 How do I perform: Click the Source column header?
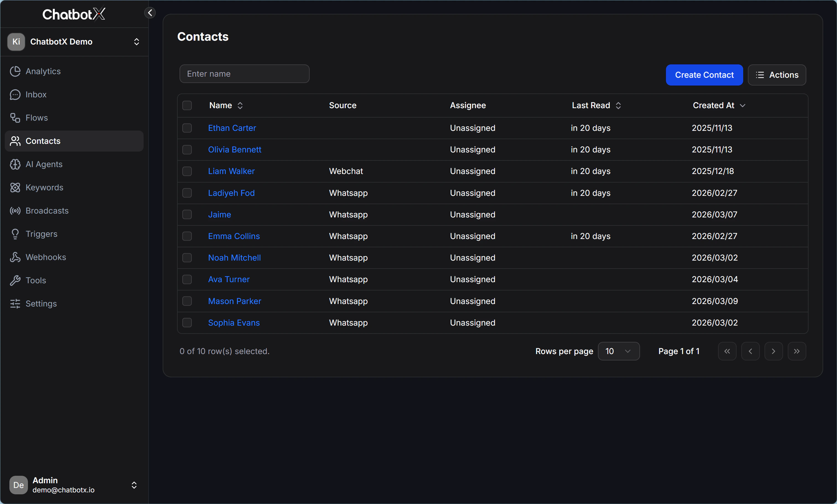coord(343,106)
